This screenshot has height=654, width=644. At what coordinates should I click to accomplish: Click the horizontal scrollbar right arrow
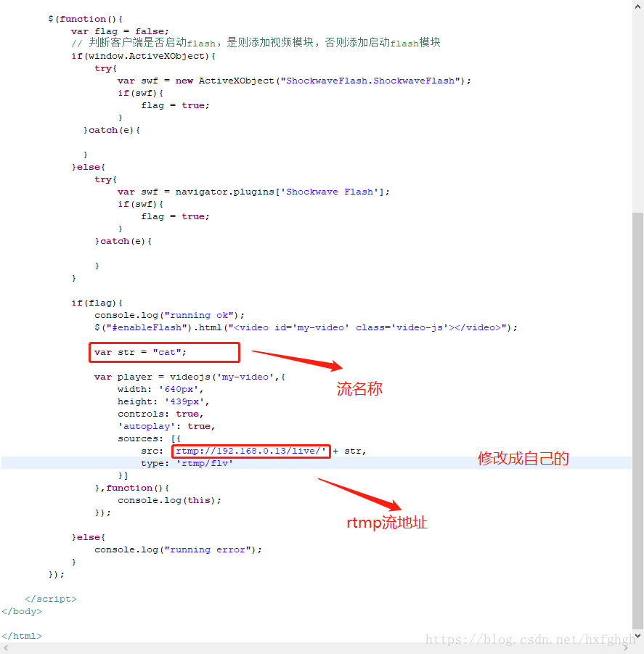[626, 647]
